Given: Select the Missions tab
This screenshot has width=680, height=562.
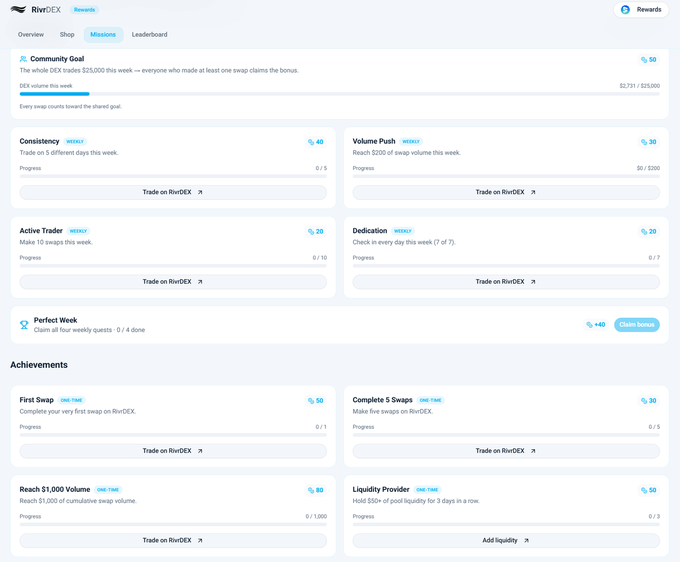Looking at the screenshot, I should click(x=103, y=35).
